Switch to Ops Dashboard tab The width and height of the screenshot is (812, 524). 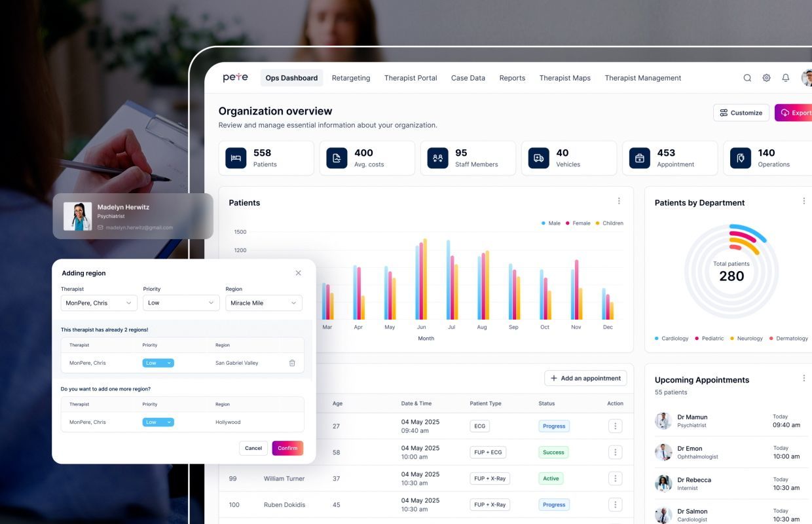tap(291, 78)
